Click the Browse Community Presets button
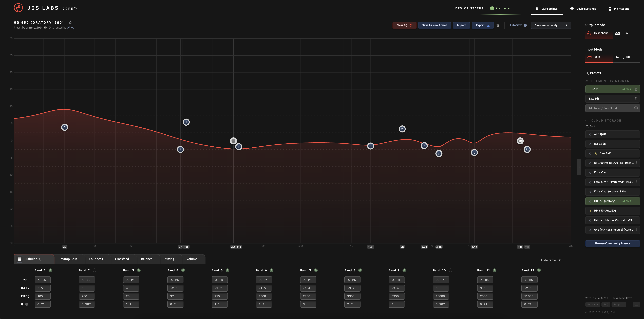 612,243
